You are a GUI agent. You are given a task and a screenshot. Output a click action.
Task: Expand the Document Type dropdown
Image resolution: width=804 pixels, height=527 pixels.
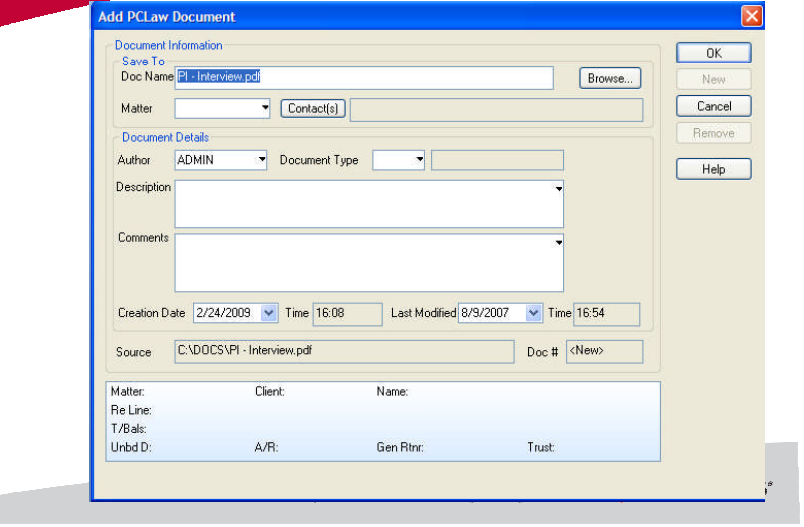pos(419,159)
